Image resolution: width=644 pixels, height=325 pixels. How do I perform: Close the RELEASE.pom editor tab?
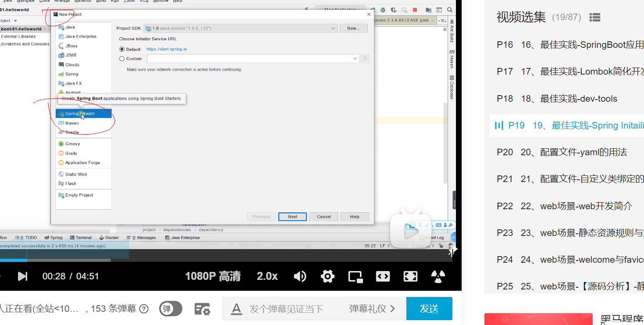[x=433, y=20]
